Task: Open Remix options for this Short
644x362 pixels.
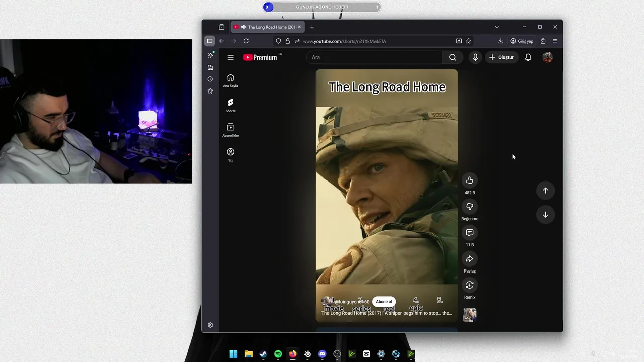Action: [x=469, y=285]
